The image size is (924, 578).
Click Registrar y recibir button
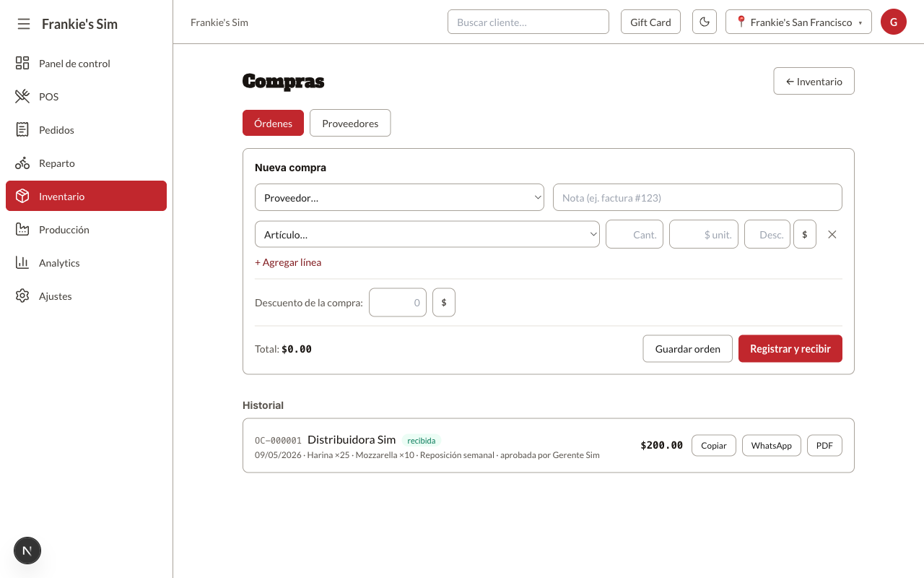point(790,349)
